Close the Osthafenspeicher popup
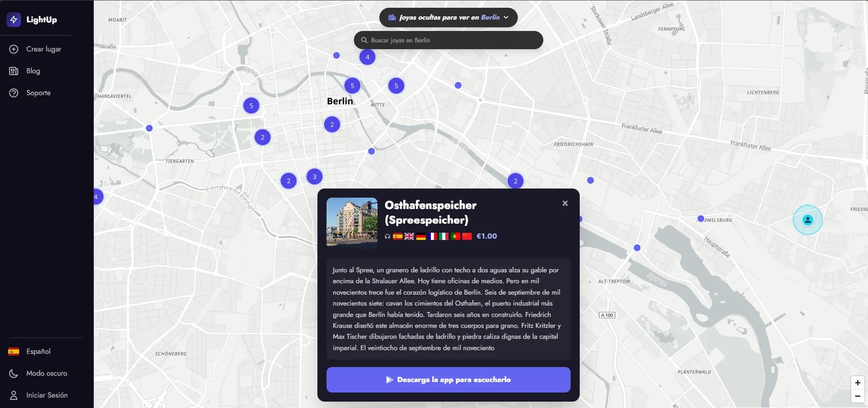Image resolution: width=868 pixels, height=408 pixels. click(x=565, y=203)
